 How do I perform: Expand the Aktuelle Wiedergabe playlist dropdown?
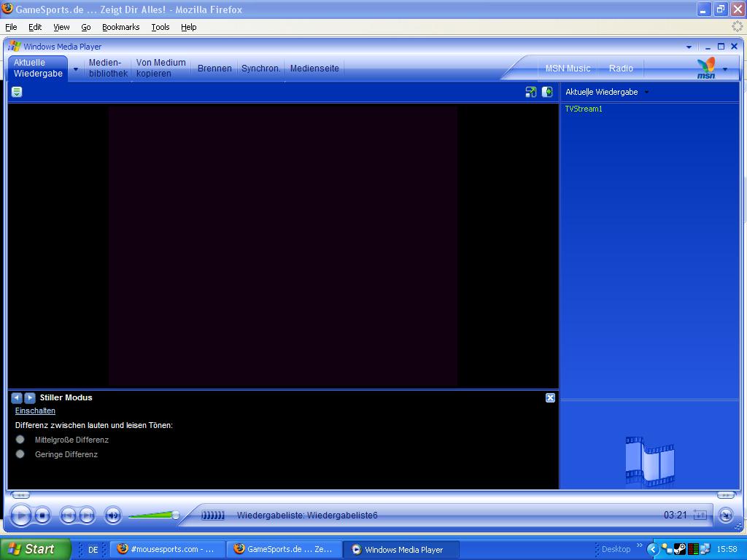pos(646,92)
